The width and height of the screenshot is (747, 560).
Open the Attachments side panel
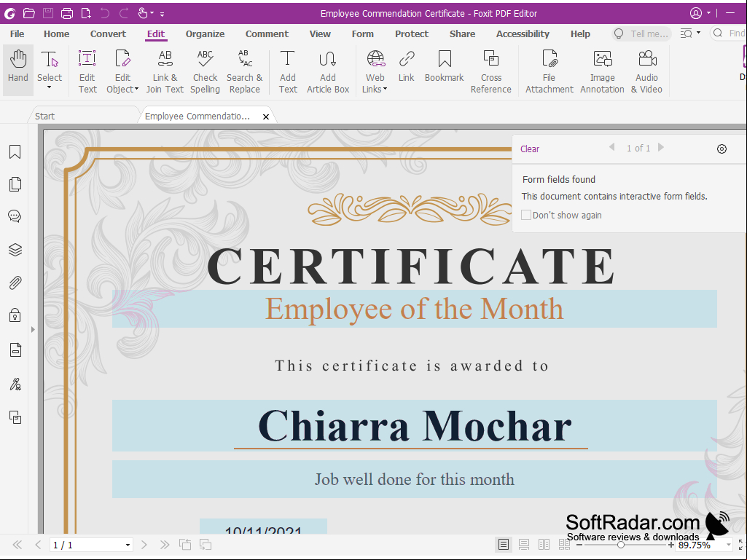tap(15, 283)
